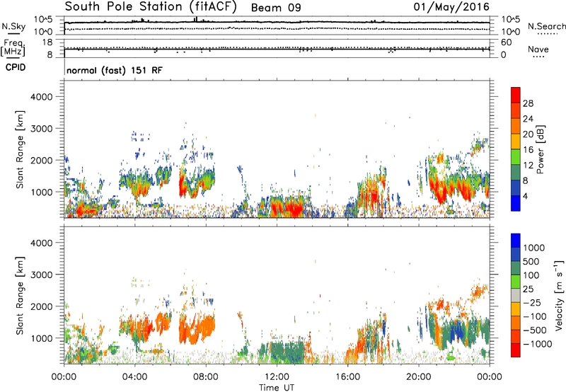Click the 18 tick on the frequency axis
Viewport: 566px width, 392px height.
tap(47, 42)
